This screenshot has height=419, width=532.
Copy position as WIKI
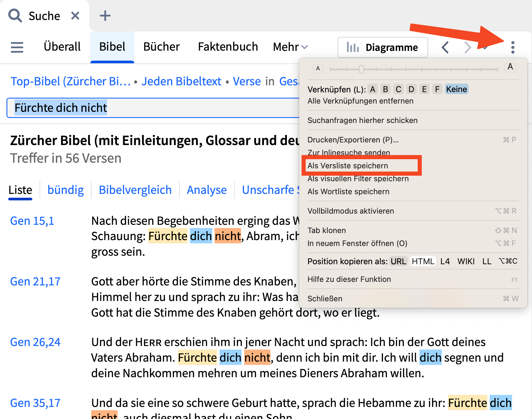tap(466, 261)
